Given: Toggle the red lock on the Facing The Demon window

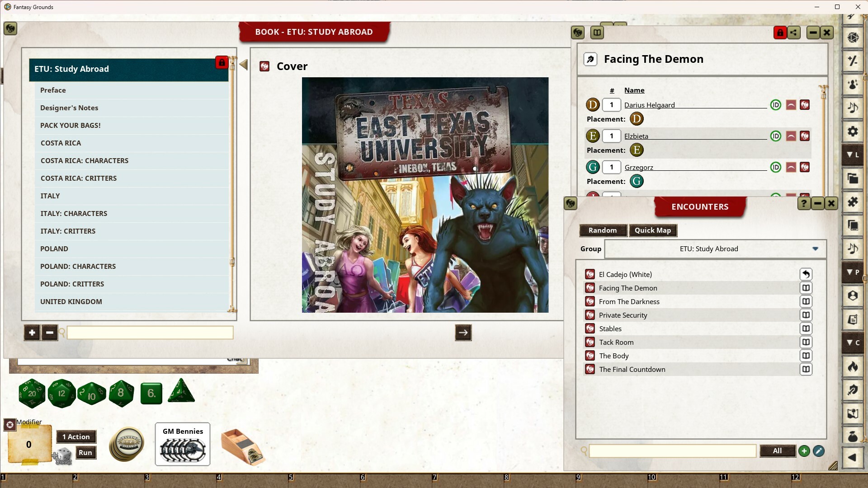Looking at the screenshot, I should click(779, 32).
